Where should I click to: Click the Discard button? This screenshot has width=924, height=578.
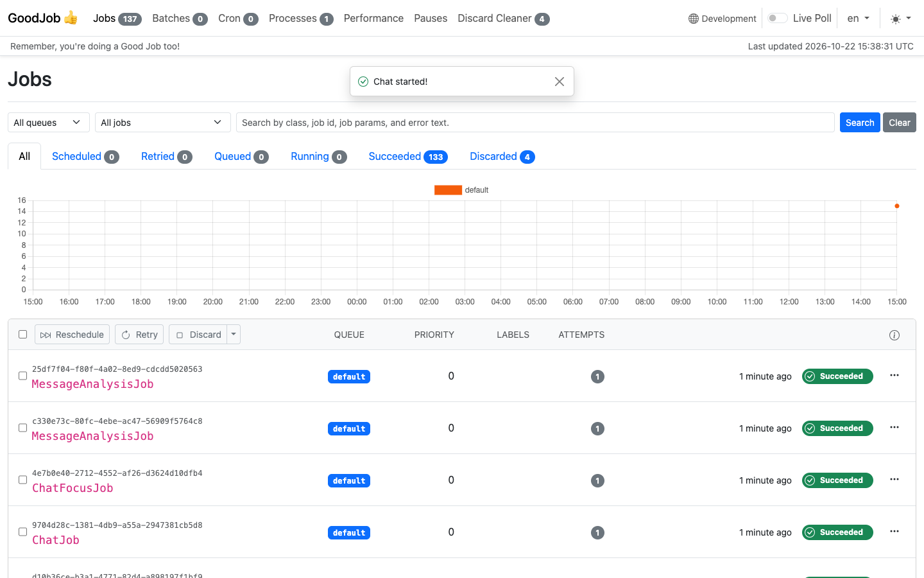198,335
